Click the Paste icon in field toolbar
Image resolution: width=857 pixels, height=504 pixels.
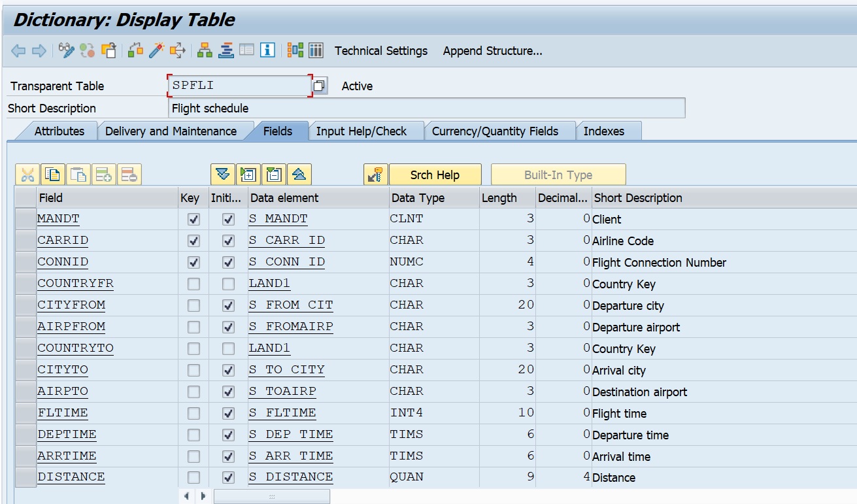pyautogui.click(x=78, y=175)
